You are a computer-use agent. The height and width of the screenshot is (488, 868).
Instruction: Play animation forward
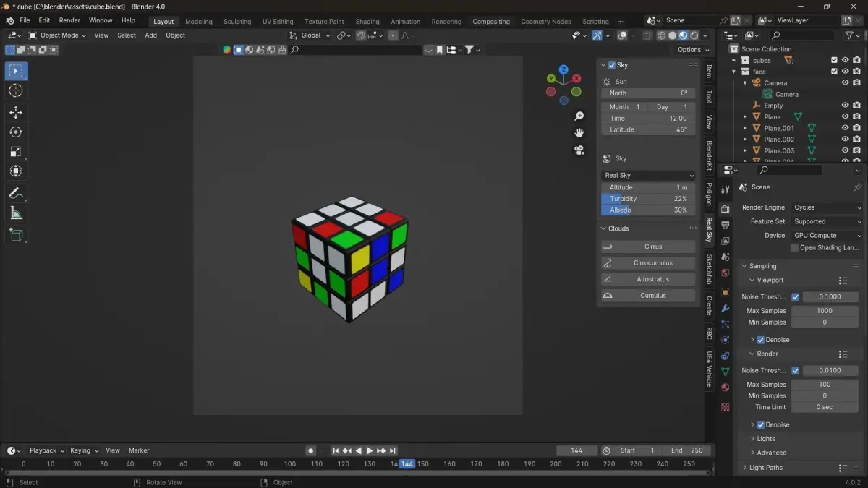point(370,450)
